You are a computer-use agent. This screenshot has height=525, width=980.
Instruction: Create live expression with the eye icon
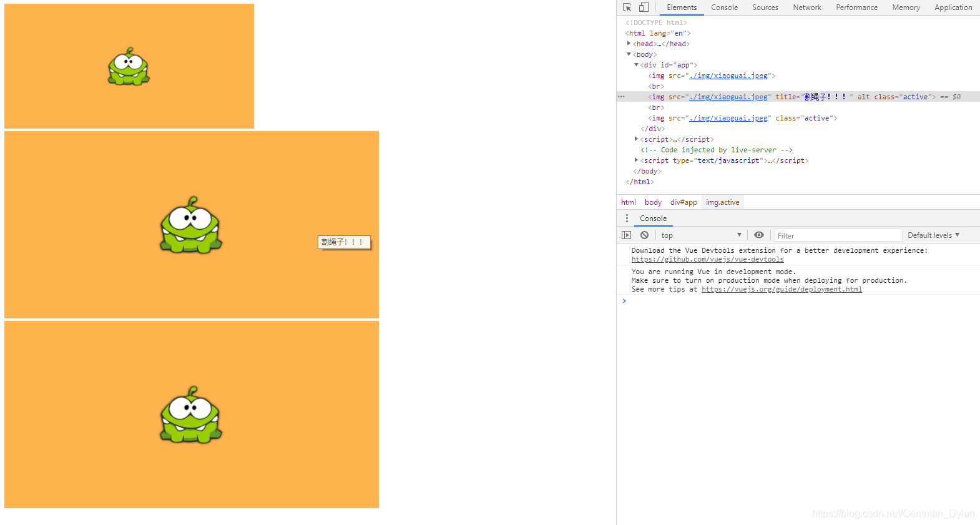pos(759,235)
